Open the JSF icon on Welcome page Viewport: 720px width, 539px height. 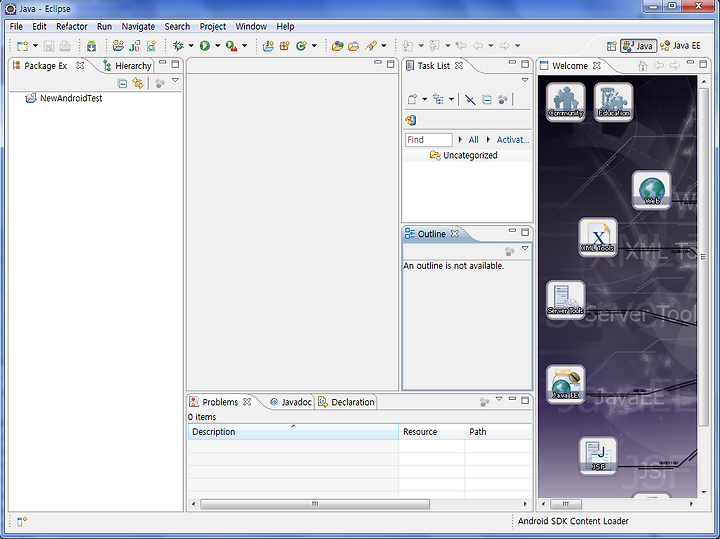pyautogui.click(x=598, y=456)
